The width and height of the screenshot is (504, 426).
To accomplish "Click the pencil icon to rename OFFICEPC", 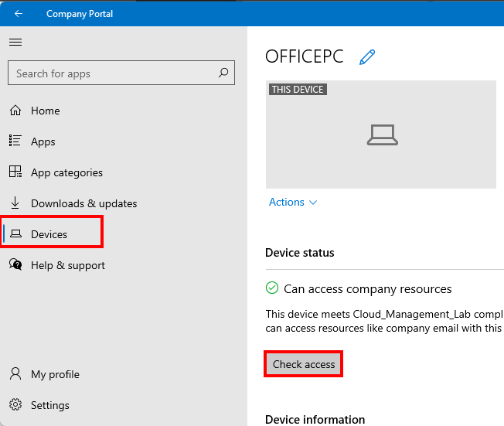I will pyautogui.click(x=367, y=57).
